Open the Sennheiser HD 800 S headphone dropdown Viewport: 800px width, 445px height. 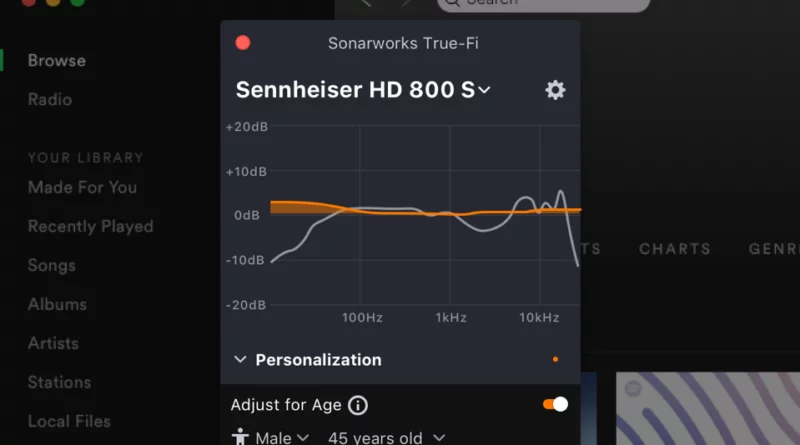pos(363,90)
